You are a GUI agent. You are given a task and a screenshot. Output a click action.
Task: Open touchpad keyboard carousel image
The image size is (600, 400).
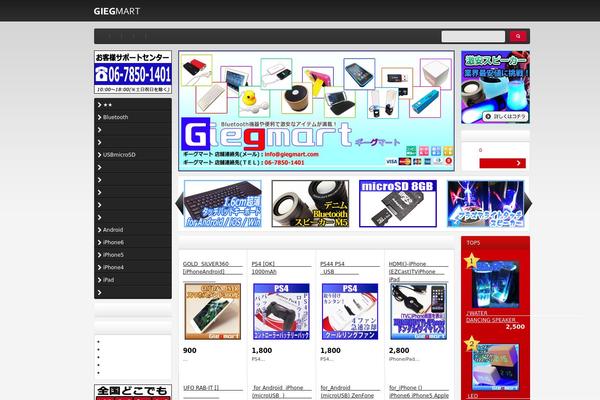click(x=223, y=204)
